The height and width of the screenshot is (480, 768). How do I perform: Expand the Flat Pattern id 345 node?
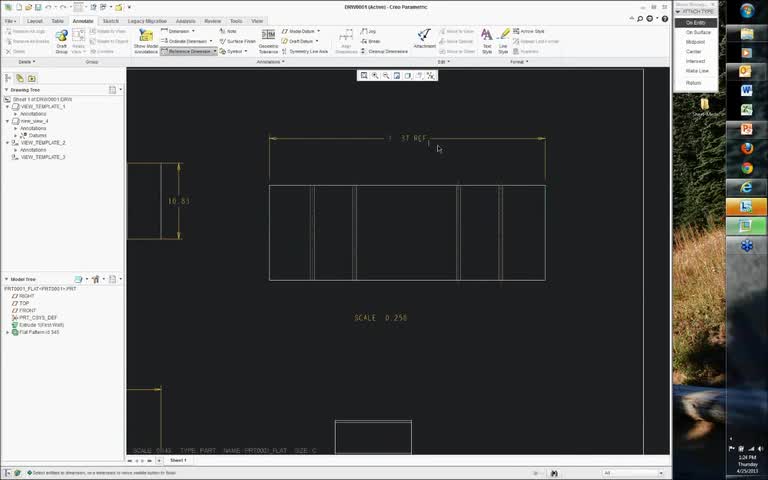coord(7,333)
